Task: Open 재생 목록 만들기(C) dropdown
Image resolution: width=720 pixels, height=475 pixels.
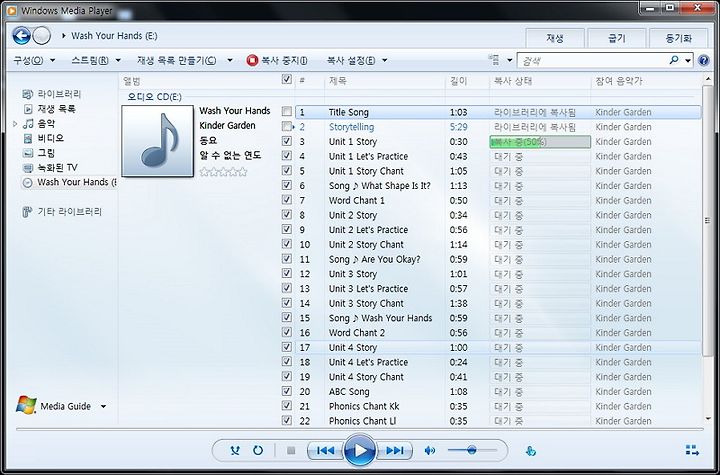Action: point(185,60)
